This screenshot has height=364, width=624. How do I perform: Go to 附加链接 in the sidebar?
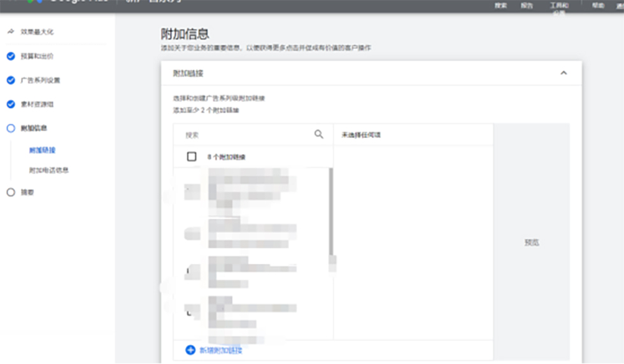coord(43,150)
